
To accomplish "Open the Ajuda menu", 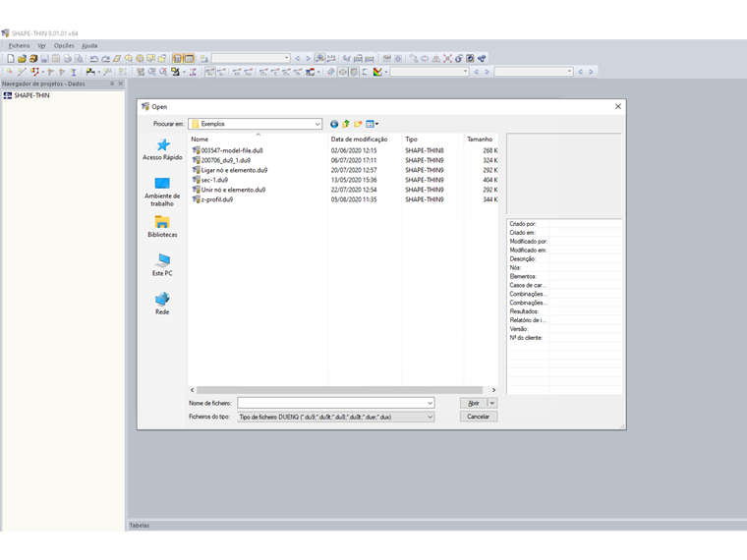I will [89, 46].
